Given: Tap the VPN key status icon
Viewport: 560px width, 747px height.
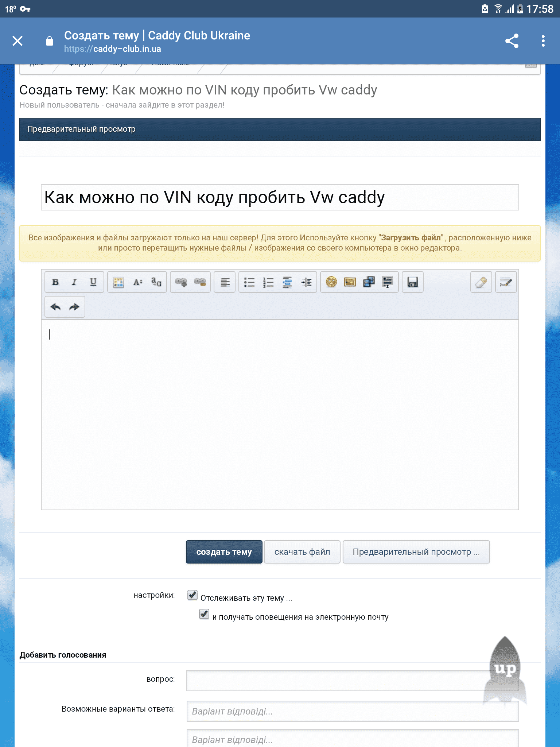Looking at the screenshot, I should (x=25, y=9).
